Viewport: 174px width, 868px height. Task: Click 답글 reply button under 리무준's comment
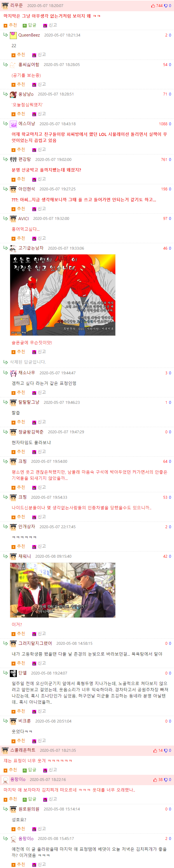[29, 25]
